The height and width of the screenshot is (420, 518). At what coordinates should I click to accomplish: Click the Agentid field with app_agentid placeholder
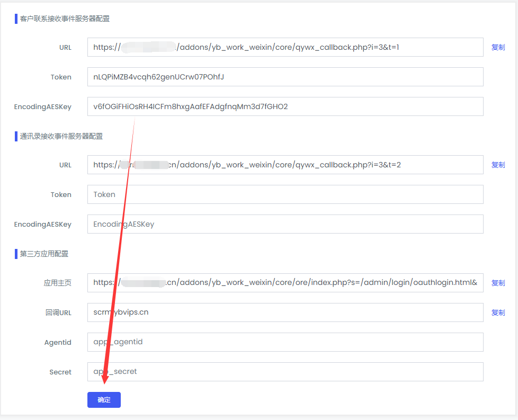[x=285, y=342]
